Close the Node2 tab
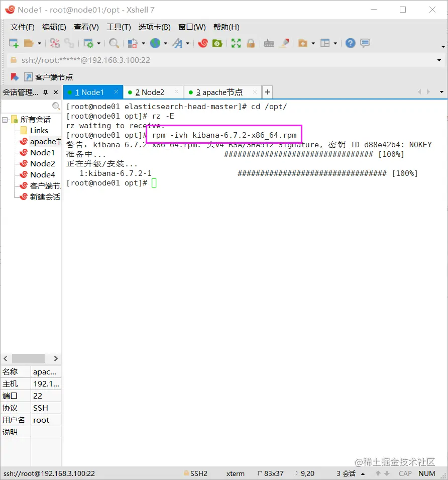 click(176, 92)
